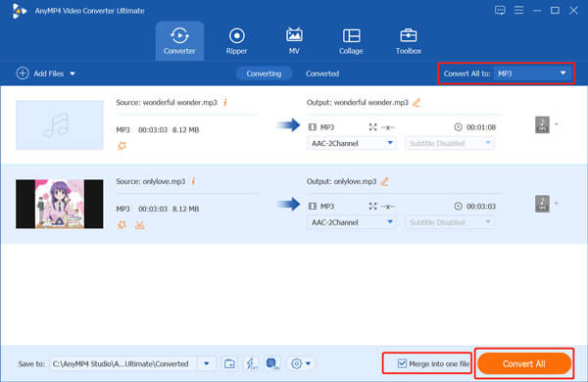Open the hamburger menu in title bar
The width and height of the screenshot is (588, 382).
pyautogui.click(x=518, y=10)
